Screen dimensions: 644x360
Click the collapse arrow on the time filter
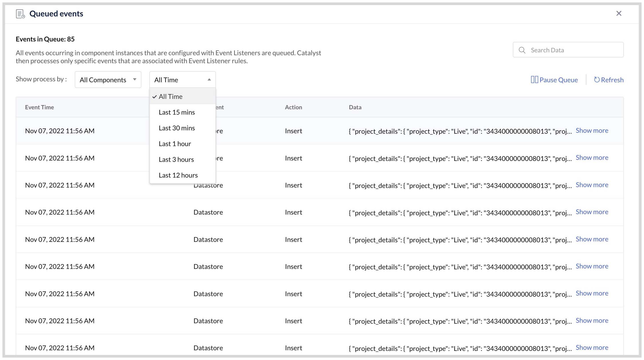coord(209,79)
